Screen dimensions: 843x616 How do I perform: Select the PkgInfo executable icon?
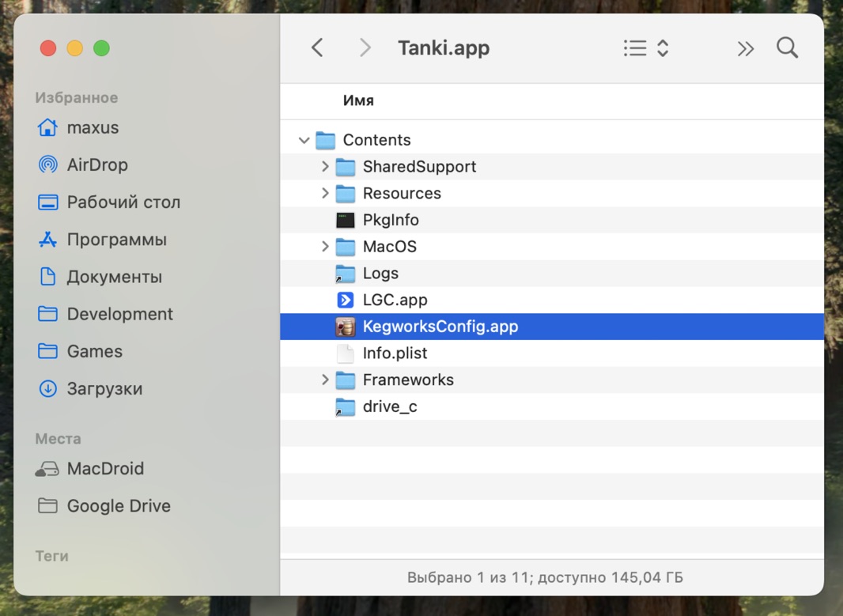[x=345, y=220]
